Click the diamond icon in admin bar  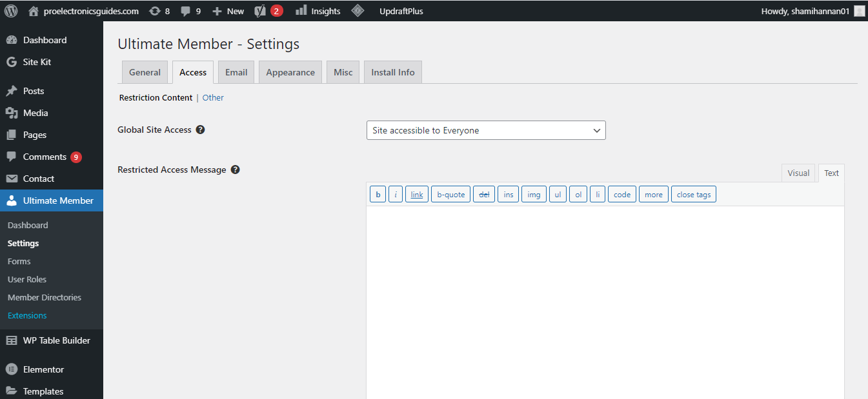358,10
